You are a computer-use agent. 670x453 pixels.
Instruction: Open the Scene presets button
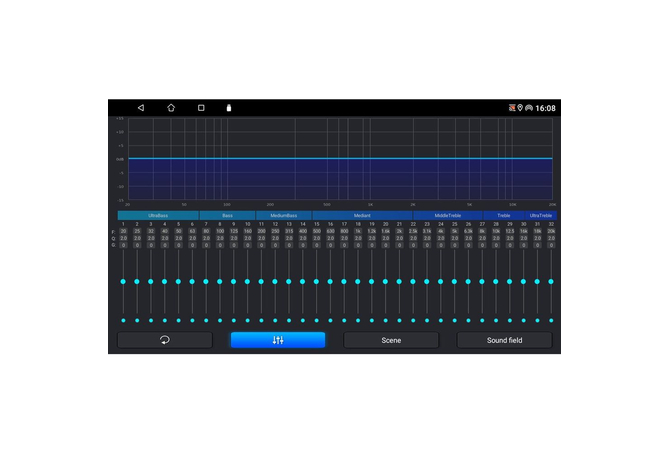click(x=391, y=340)
